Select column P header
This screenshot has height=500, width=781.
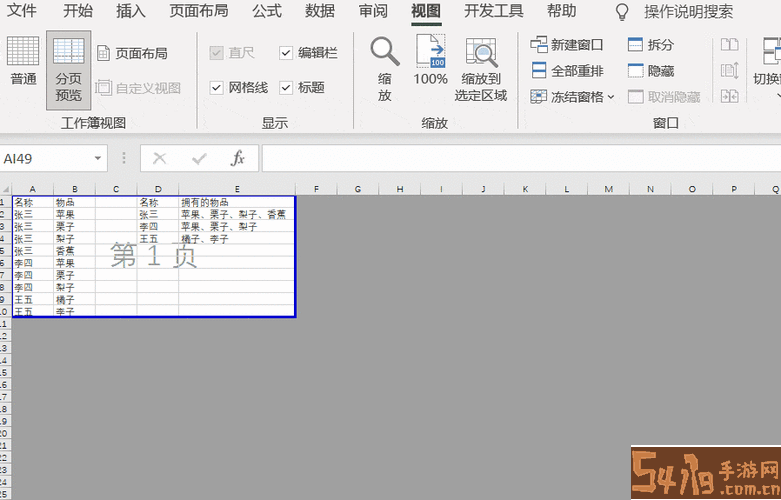(734, 189)
